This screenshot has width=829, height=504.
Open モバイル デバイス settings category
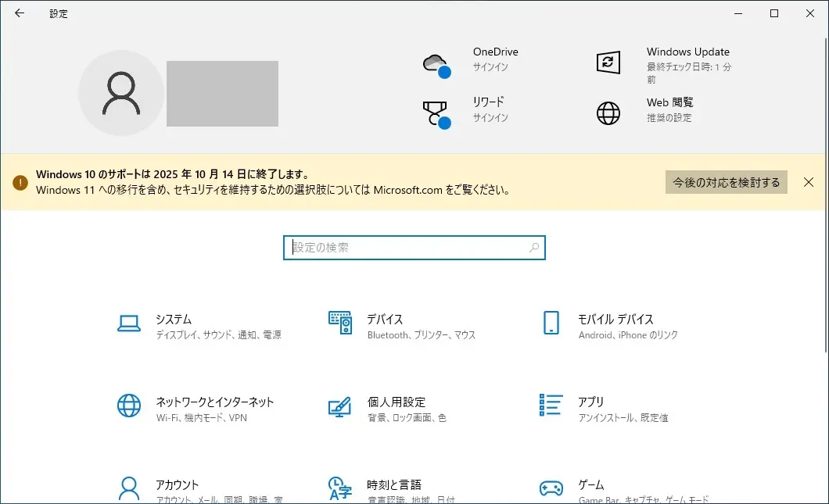tap(611, 326)
